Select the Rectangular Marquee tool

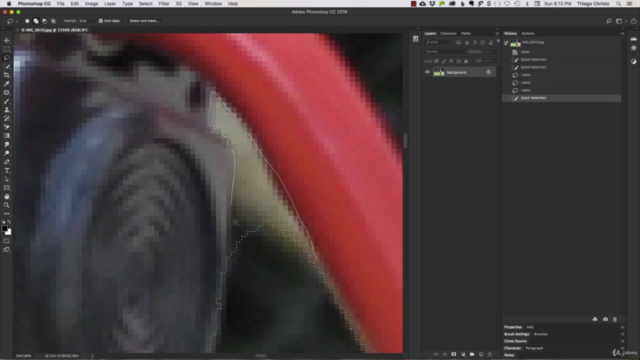click(7, 49)
